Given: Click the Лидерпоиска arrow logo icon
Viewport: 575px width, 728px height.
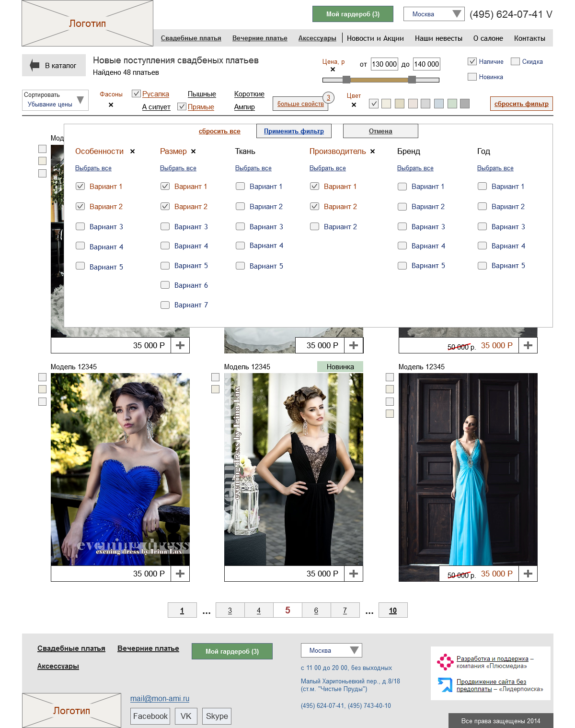Looking at the screenshot, I should (x=445, y=685).
